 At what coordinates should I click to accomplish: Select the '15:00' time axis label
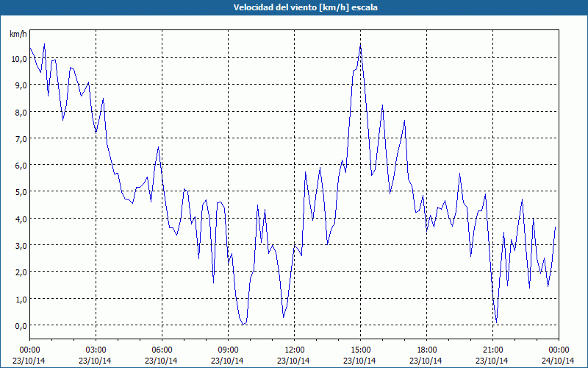tap(361, 350)
